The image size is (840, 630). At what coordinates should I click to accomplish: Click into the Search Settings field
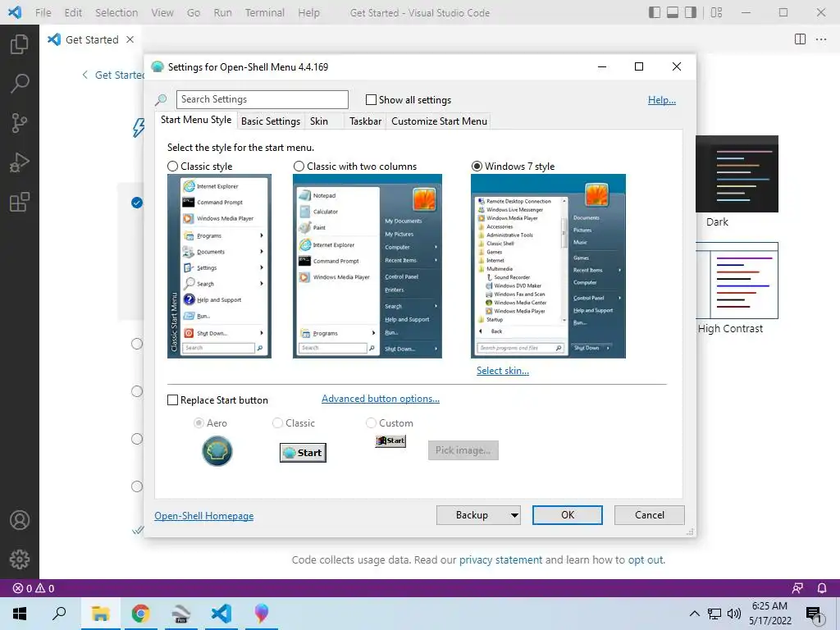(262, 99)
